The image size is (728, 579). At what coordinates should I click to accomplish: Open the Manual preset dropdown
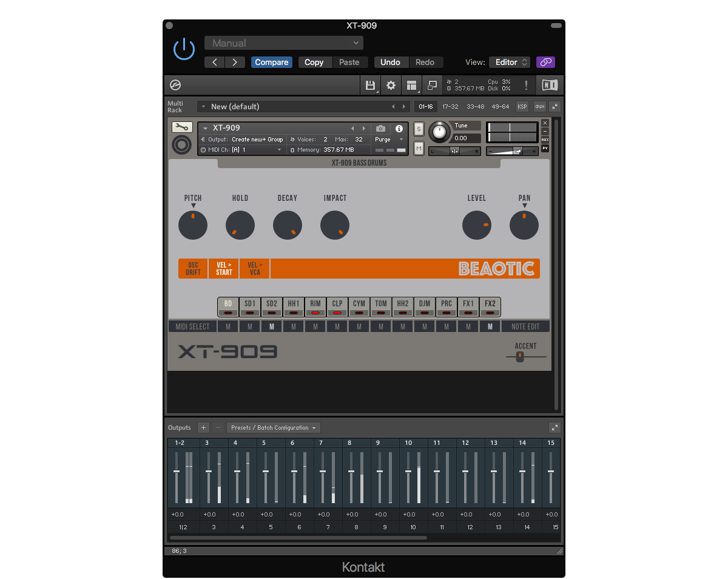point(284,43)
